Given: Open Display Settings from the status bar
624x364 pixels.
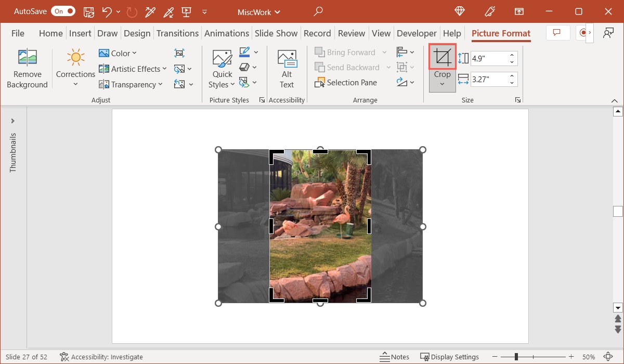Looking at the screenshot, I should click(x=450, y=357).
